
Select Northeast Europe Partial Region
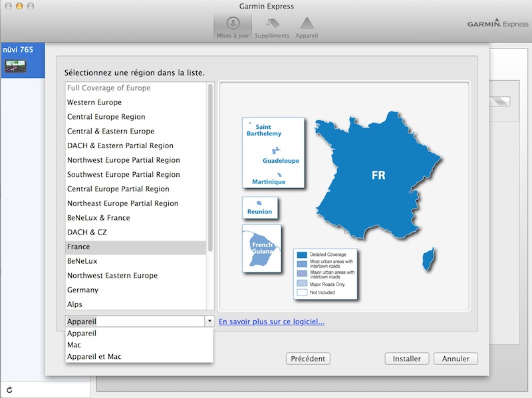[x=136, y=203]
